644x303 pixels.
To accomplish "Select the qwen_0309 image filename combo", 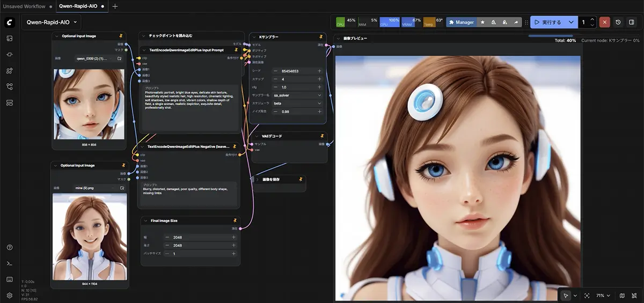I will (x=96, y=58).
